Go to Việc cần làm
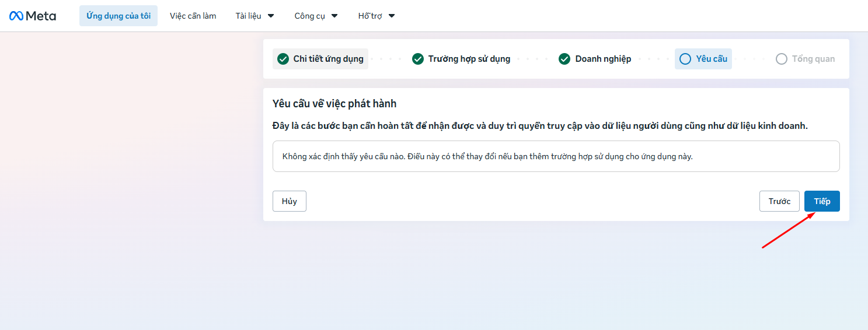 pyautogui.click(x=193, y=16)
